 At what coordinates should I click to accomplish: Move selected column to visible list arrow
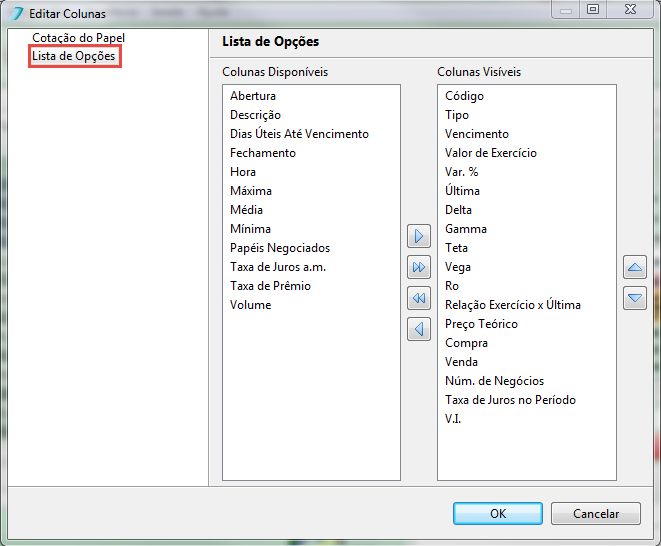pyautogui.click(x=419, y=236)
